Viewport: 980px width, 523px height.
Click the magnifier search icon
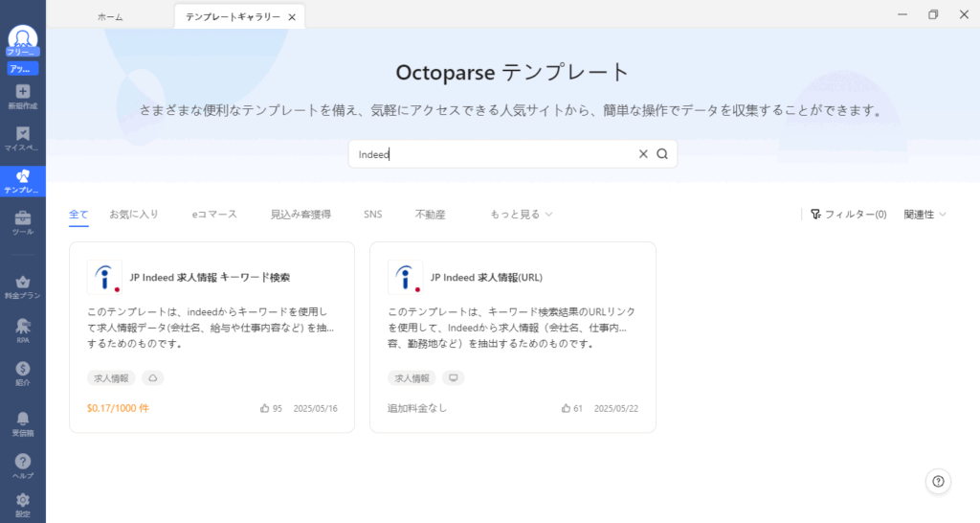tap(662, 154)
